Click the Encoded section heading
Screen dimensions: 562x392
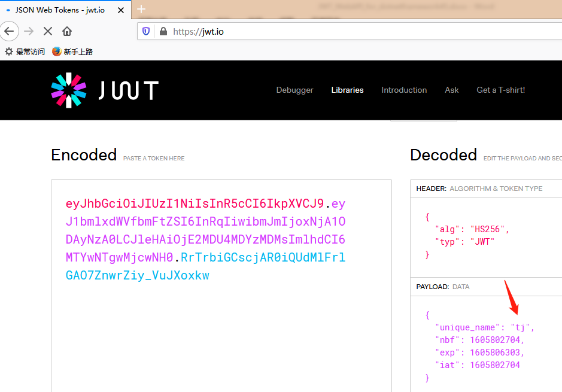point(84,155)
